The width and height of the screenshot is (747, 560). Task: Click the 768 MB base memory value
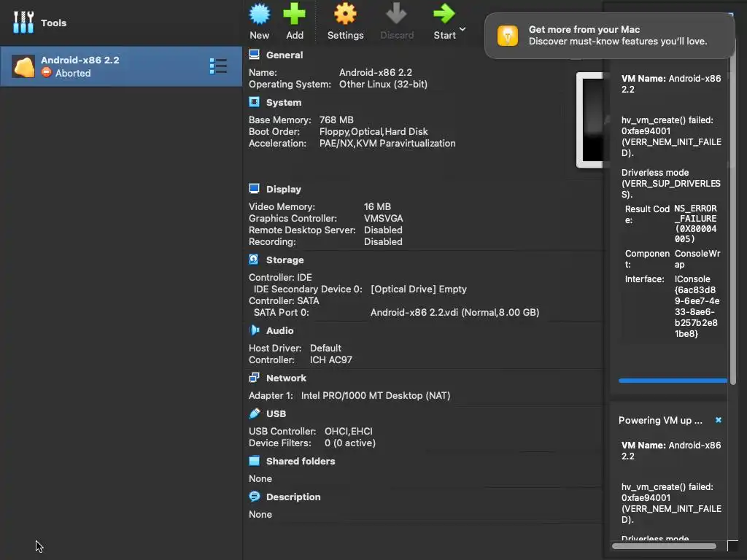[x=336, y=120]
